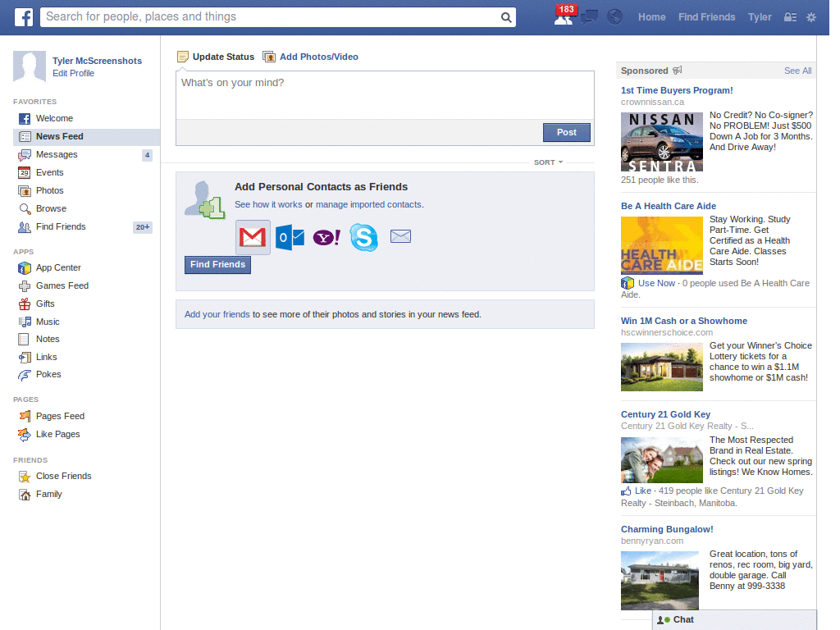
Task: Open the messages icon in top bar
Action: click(x=589, y=17)
